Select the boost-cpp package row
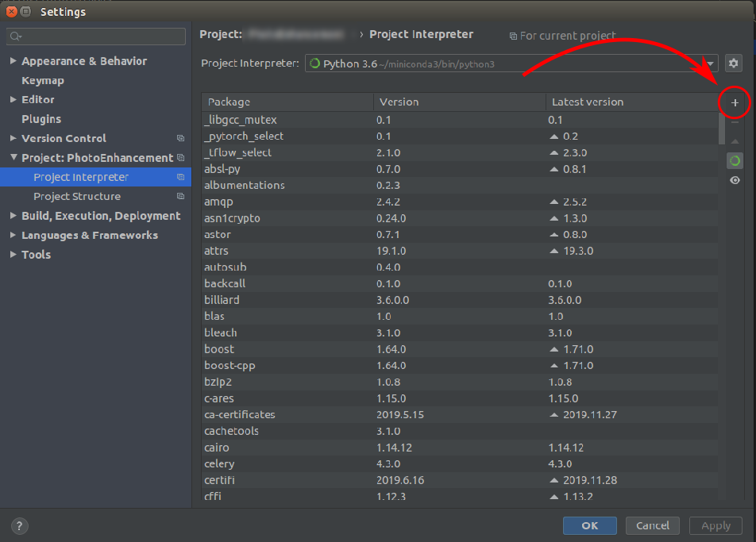 [x=460, y=366]
